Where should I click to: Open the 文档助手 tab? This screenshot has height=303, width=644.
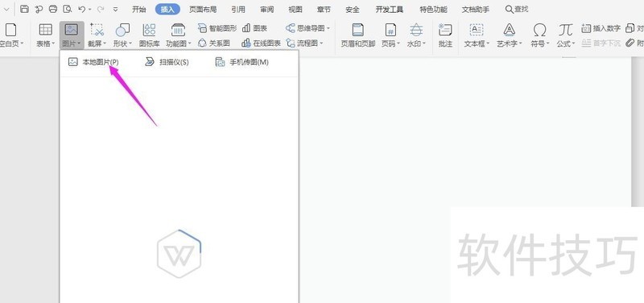click(476, 9)
